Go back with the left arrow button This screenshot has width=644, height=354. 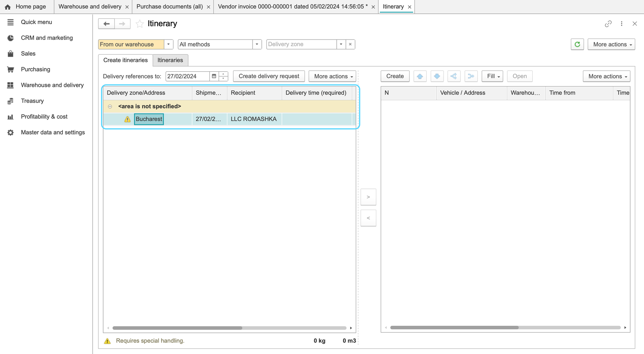click(x=106, y=24)
